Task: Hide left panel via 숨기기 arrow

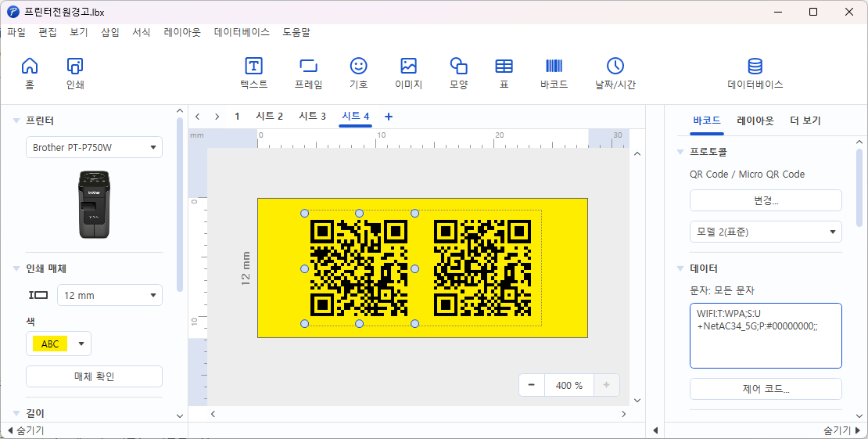Action: [24, 430]
